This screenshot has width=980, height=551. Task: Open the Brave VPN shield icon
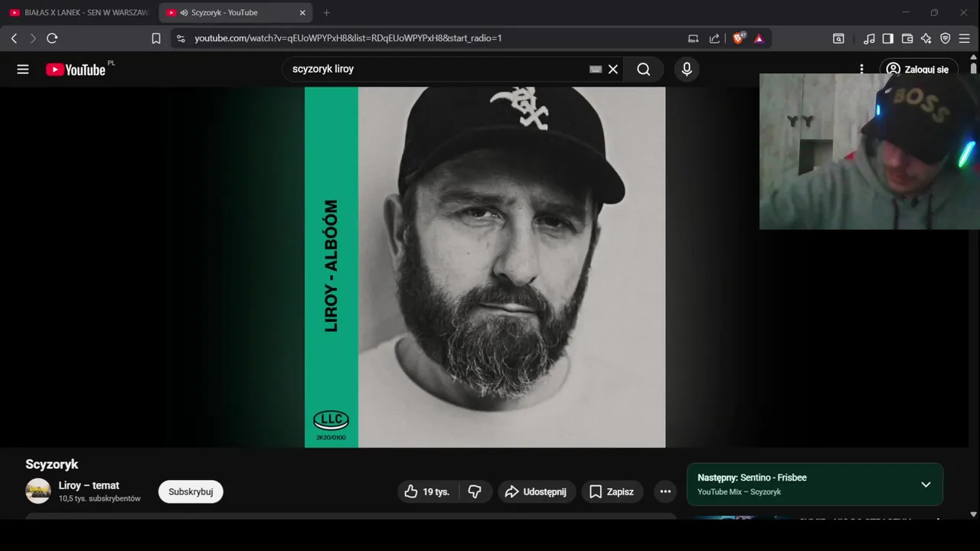pos(946,38)
